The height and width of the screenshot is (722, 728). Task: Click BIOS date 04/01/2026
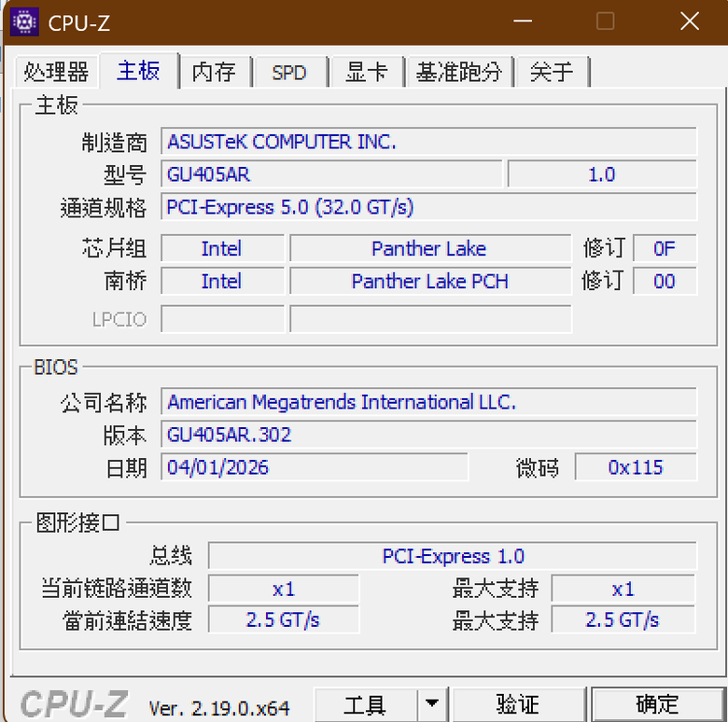315,467
